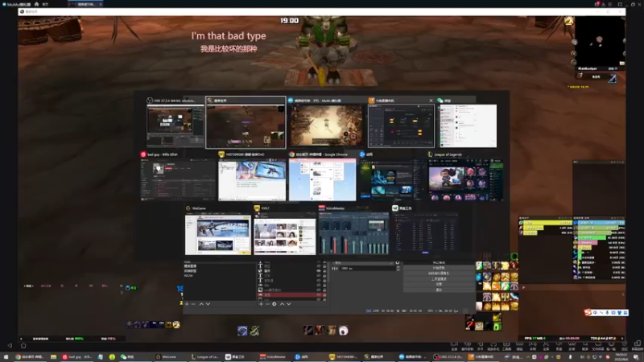Open File Explorer from the taskbar

click(x=53, y=357)
